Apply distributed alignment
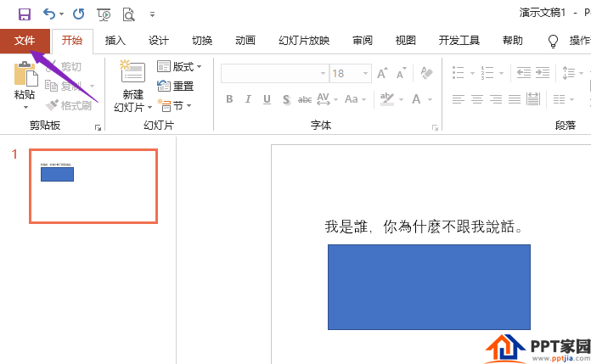 coord(533,99)
